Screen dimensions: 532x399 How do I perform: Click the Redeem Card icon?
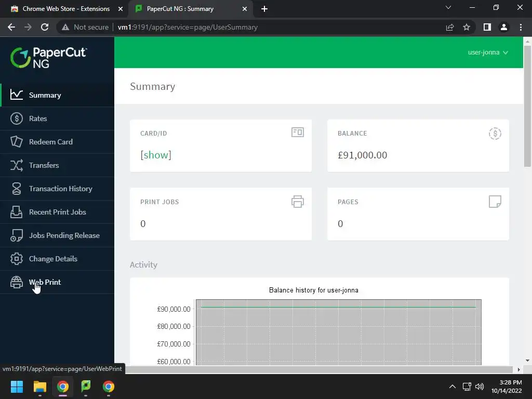16,141
